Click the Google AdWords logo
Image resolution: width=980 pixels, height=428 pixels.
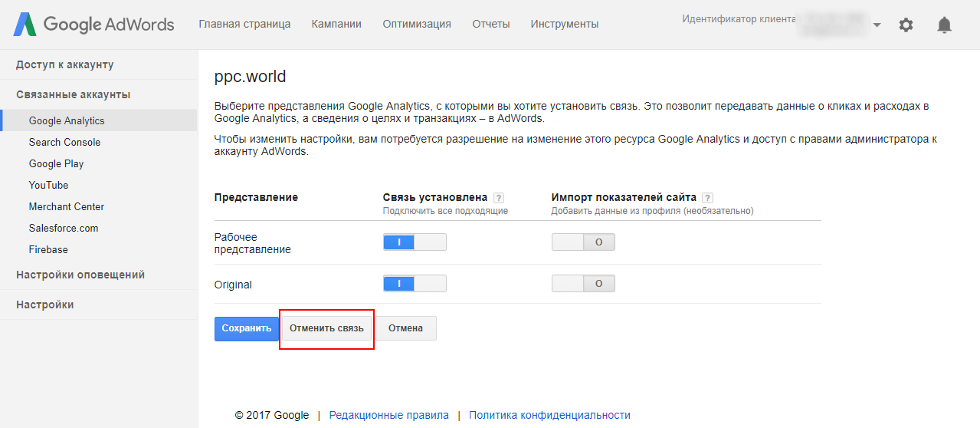tap(93, 25)
